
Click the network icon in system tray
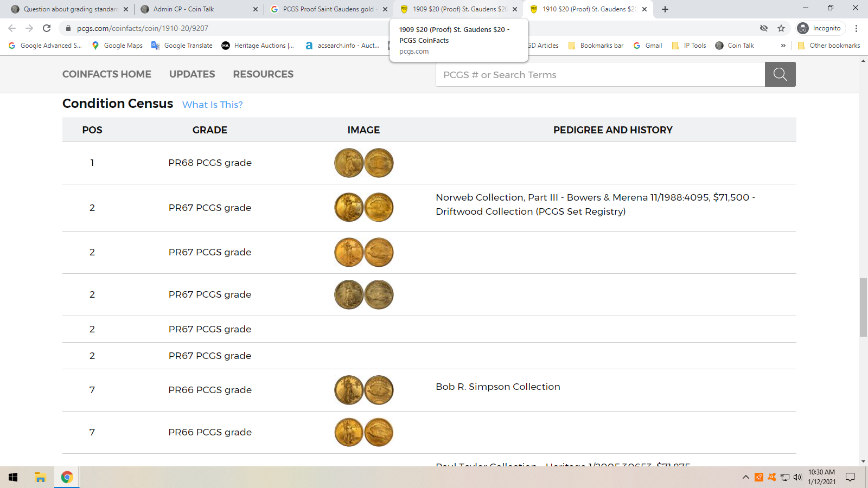pyautogui.click(x=785, y=477)
